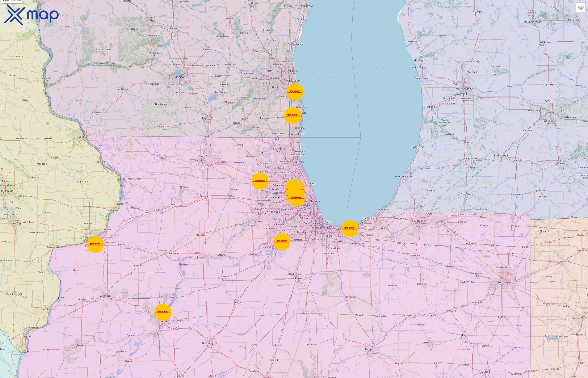The width and height of the screenshot is (588, 378).
Task: Click the Janesville city label
Action: coord(207,118)
